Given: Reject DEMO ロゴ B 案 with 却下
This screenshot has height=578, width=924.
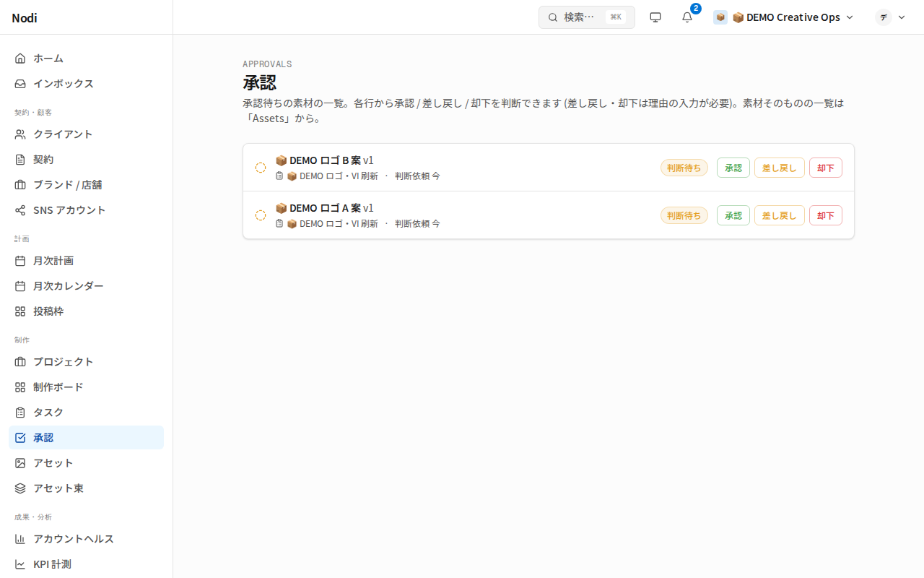Looking at the screenshot, I should pos(826,168).
